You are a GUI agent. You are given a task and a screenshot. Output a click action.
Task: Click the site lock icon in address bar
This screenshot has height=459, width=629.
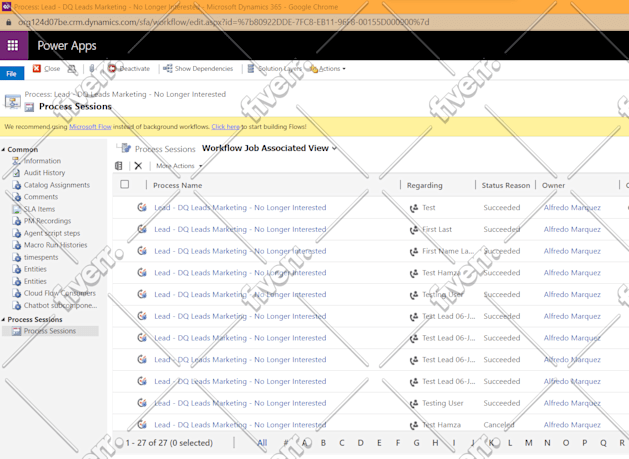point(8,22)
